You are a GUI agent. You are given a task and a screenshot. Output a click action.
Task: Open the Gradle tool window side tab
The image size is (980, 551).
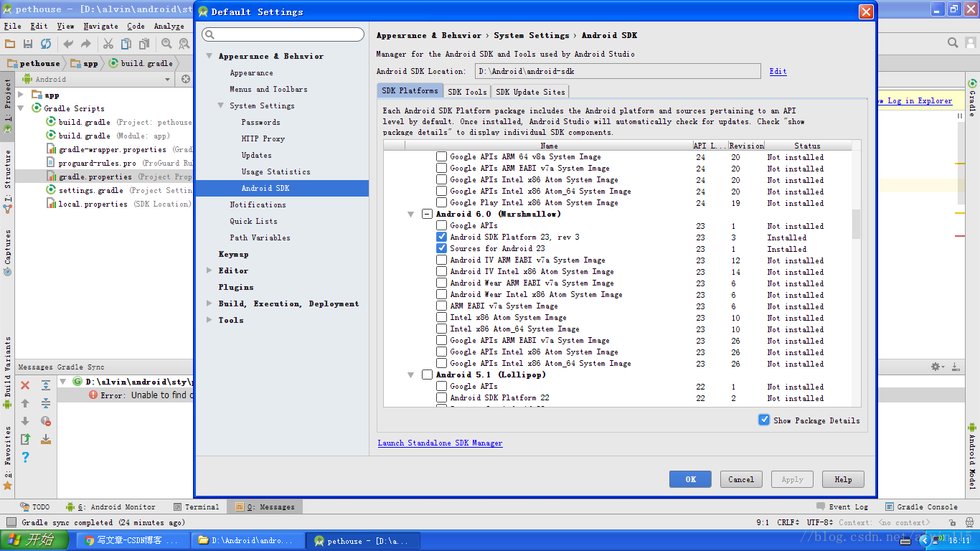pyautogui.click(x=973, y=98)
